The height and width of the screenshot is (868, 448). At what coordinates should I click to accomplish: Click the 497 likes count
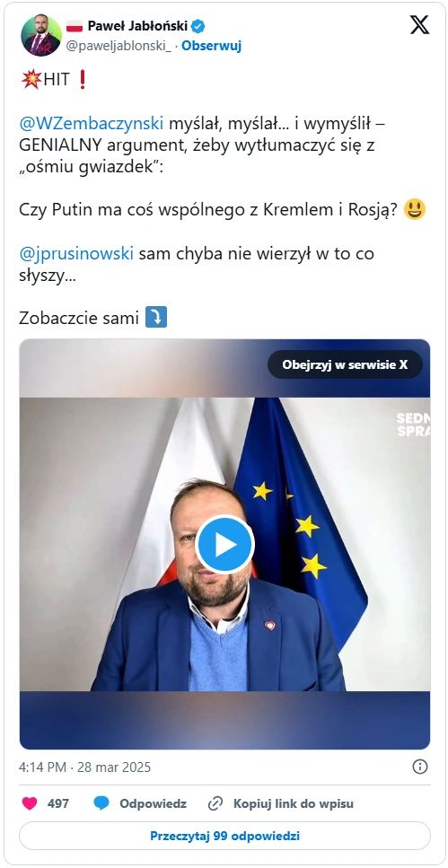coord(58,803)
